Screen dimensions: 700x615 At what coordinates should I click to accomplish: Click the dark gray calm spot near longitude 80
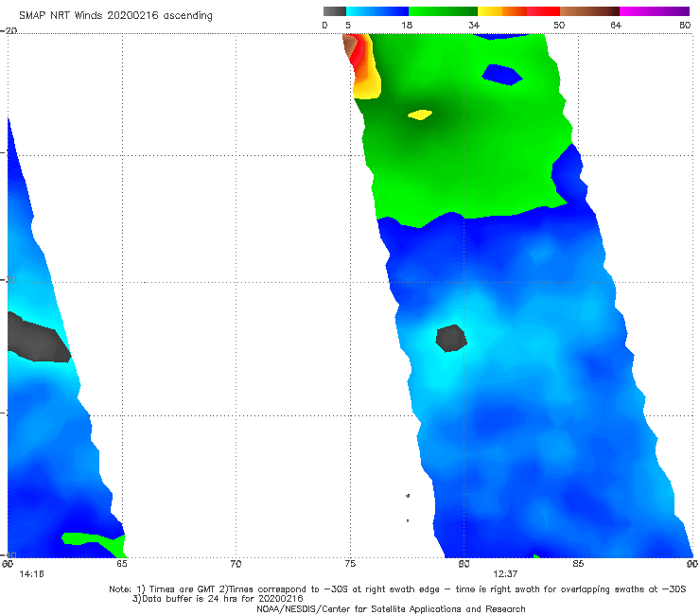tap(451, 338)
